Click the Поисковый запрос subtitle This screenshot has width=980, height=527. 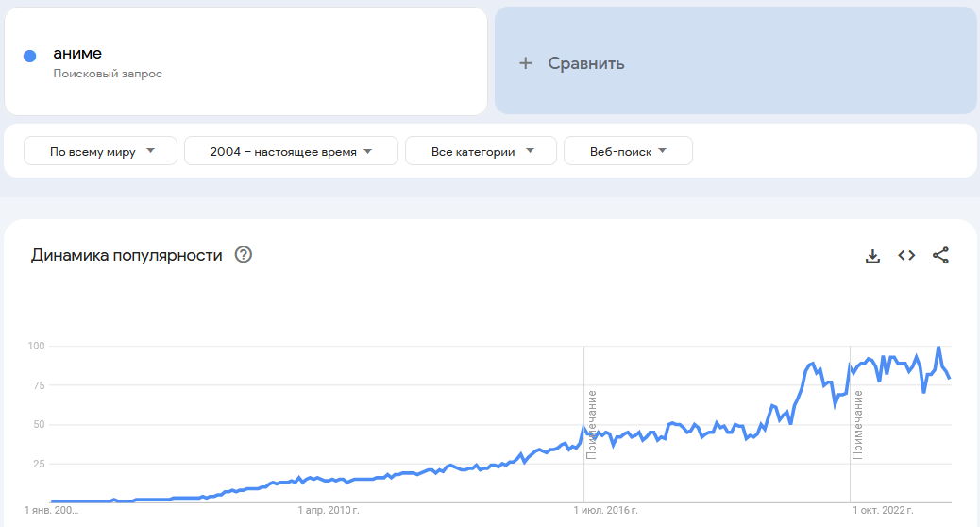click(x=108, y=74)
